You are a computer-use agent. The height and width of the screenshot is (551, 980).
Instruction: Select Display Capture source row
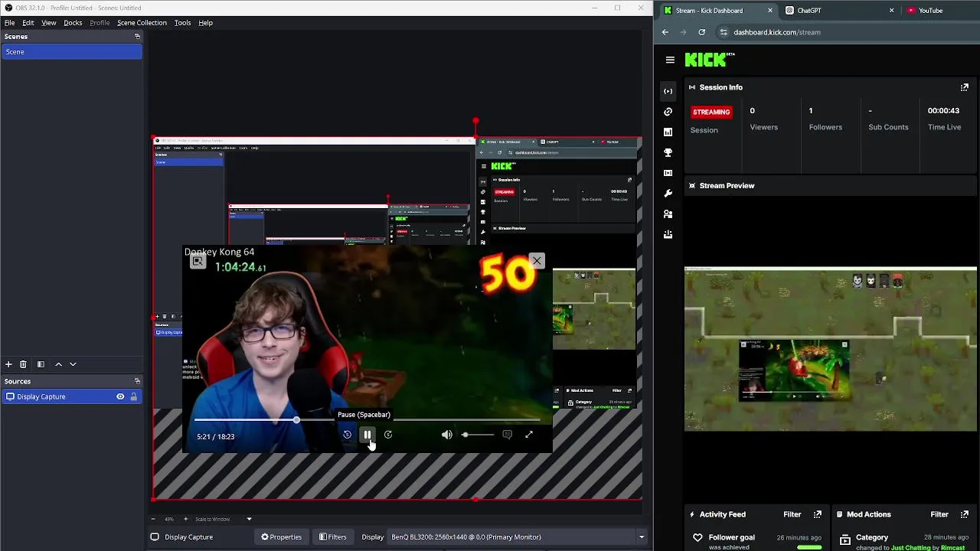click(x=71, y=396)
